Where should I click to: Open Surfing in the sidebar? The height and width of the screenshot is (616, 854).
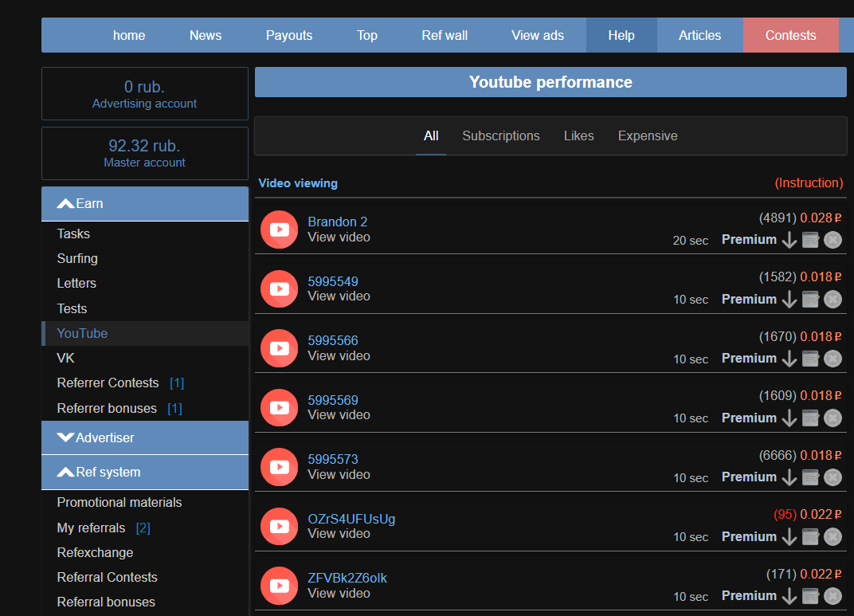click(x=77, y=259)
